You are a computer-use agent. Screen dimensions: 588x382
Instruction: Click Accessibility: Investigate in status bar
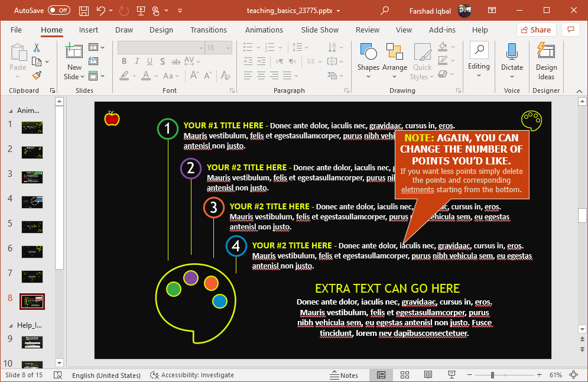[192, 375]
